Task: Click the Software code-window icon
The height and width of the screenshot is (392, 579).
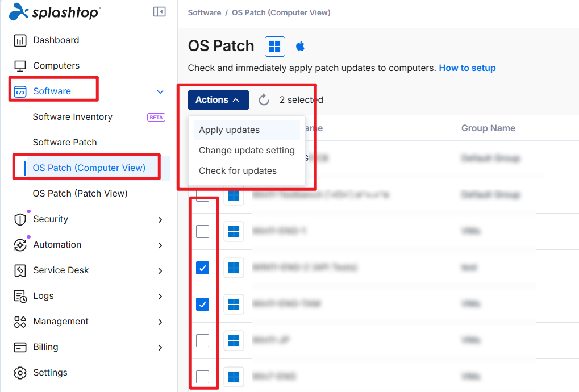Action: pyautogui.click(x=20, y=91)
